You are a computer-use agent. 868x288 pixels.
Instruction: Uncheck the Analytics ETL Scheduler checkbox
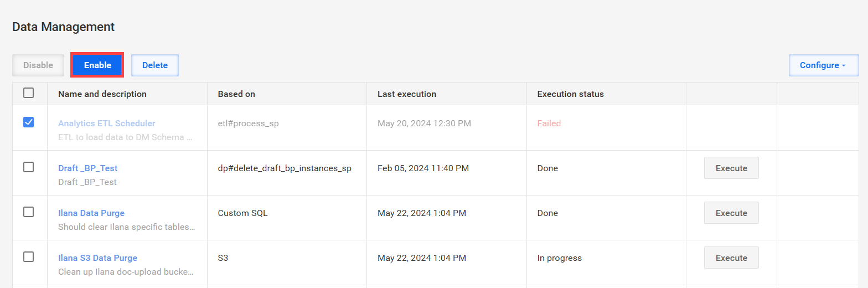point(29,122)
